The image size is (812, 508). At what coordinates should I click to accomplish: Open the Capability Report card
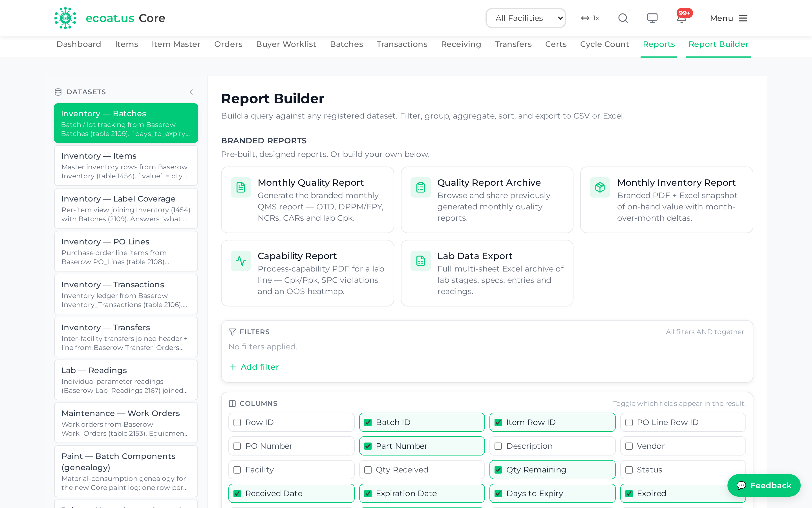tap(307, 273)
